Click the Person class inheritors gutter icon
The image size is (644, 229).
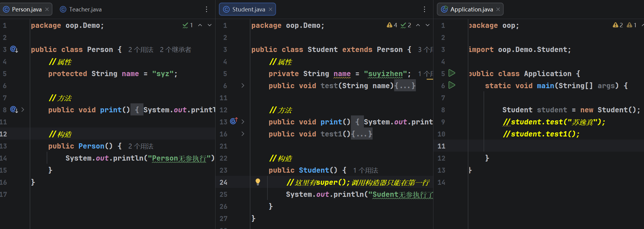(x=14, y=49)
